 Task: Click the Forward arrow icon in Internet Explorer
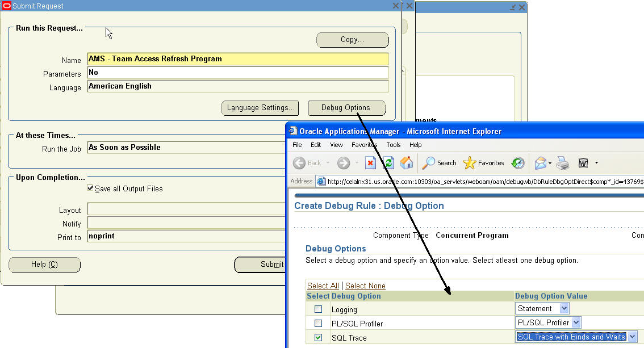click(344, 163)
